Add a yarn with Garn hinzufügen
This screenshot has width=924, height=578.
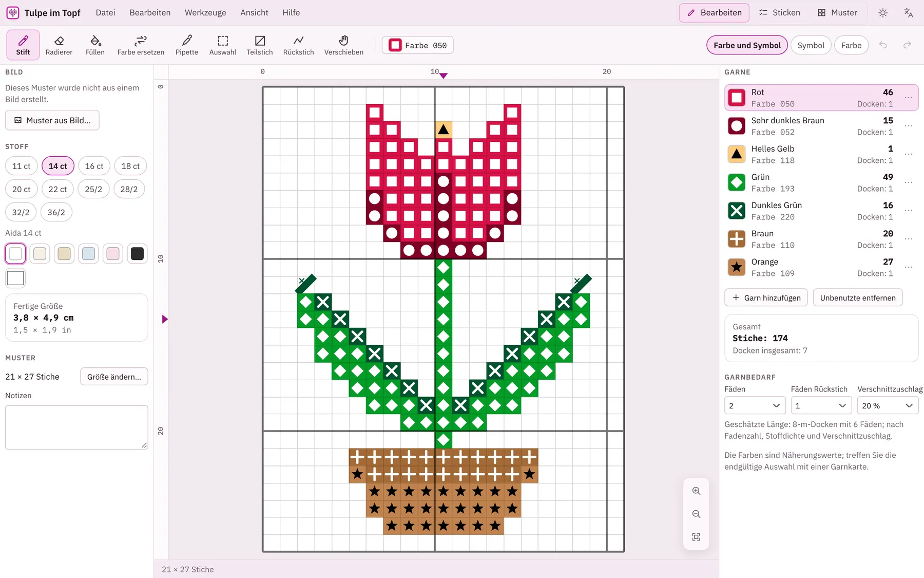pos(766,297)
